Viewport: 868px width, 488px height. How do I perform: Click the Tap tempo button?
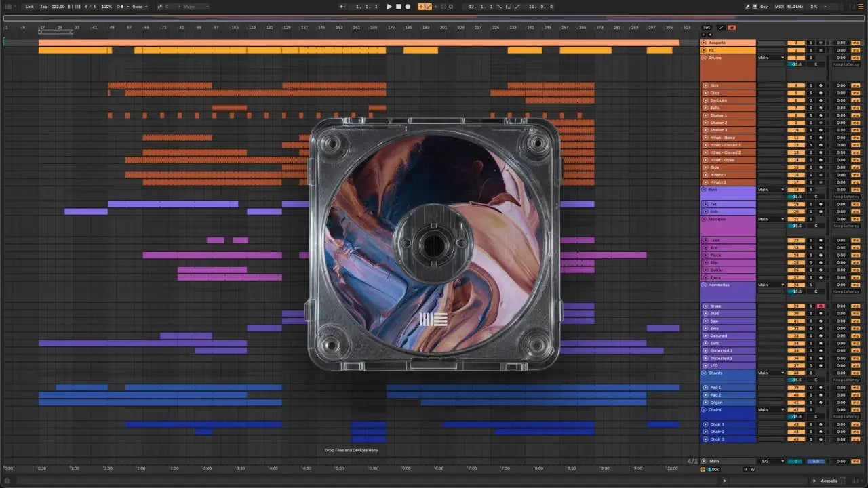coord(43,7)
